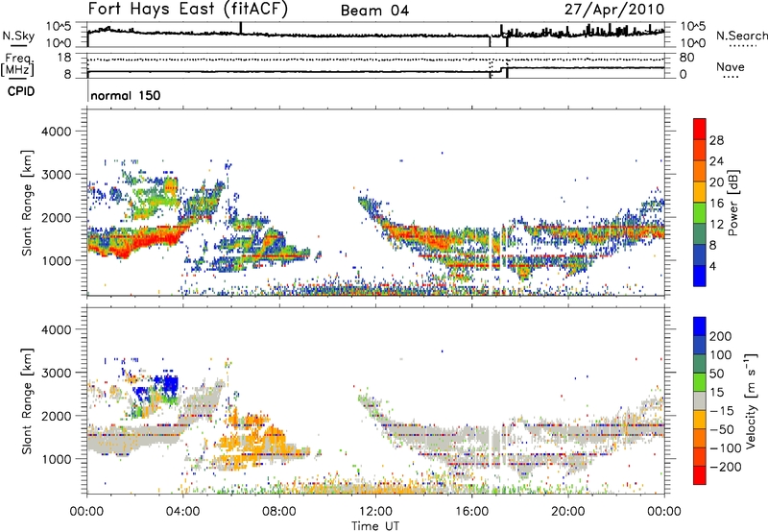Select the 'Beam 04' label
This screenshot has height=532, width=768.
(374, 11)
